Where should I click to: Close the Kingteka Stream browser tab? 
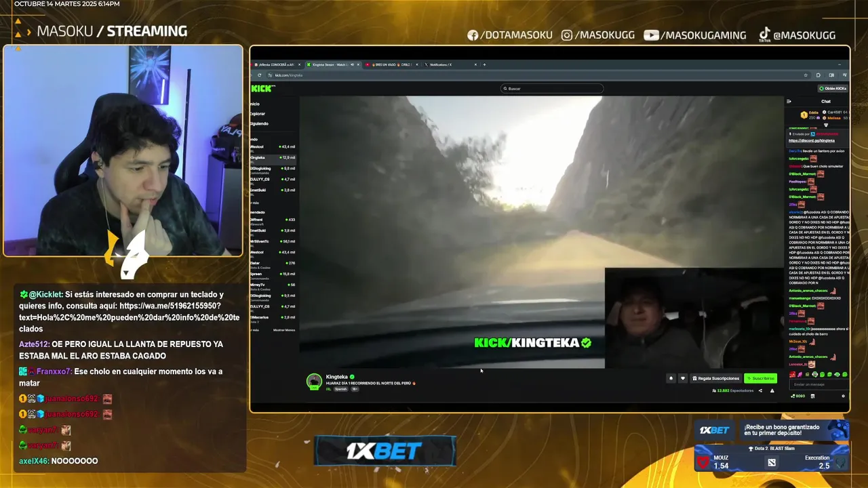(x=358, y=64)
